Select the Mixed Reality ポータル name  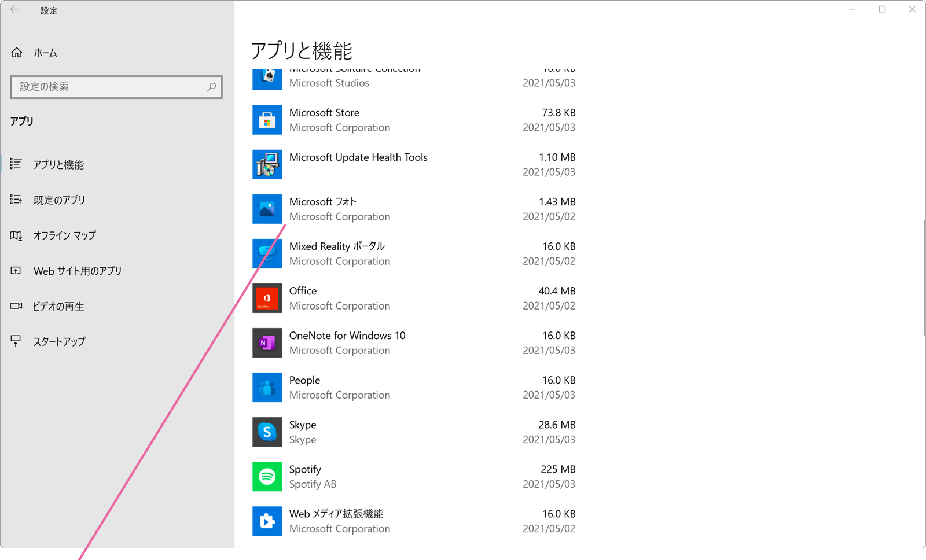tap(337, 246)
